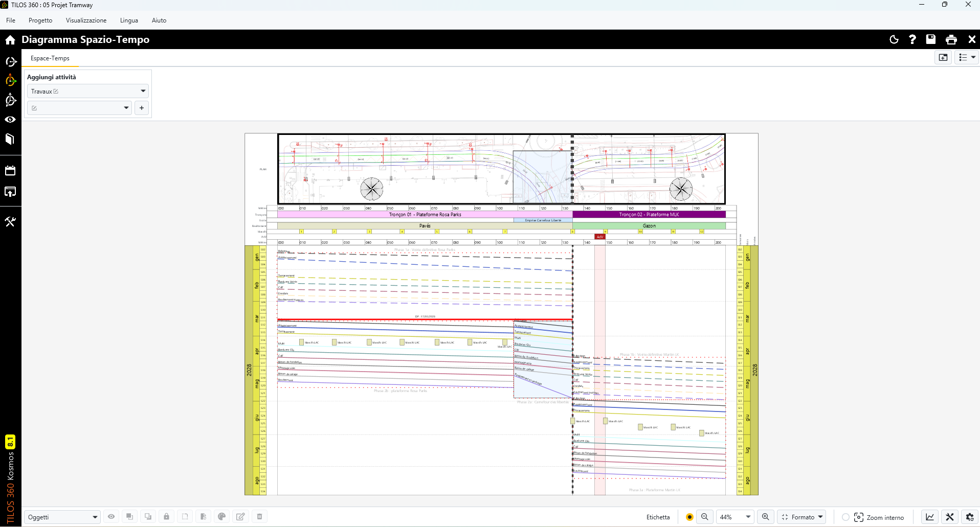Open help with the question mark icon
Screen dimensions: 980x527
[x=912, y=39]
